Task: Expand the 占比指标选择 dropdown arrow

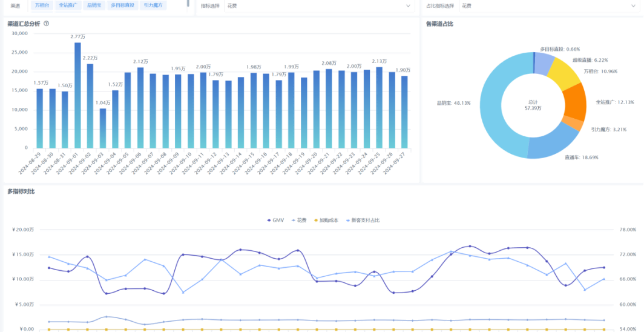Action: tap(633, 5)
